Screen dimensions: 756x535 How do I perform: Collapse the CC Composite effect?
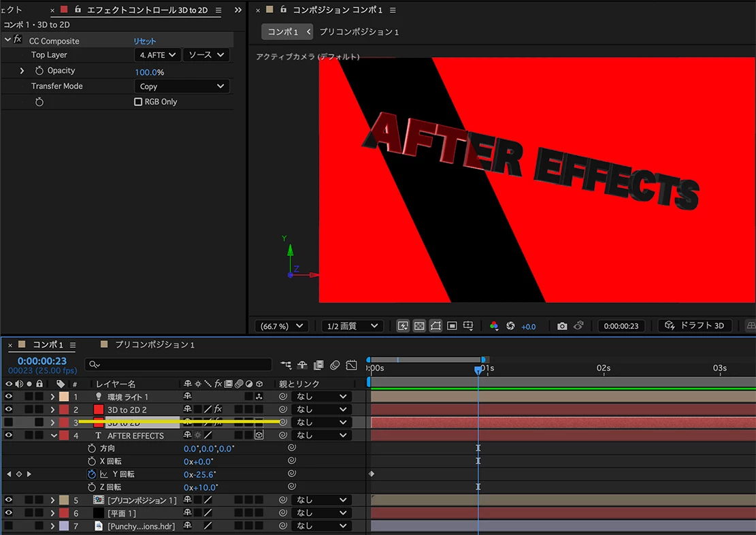[7, 40]
